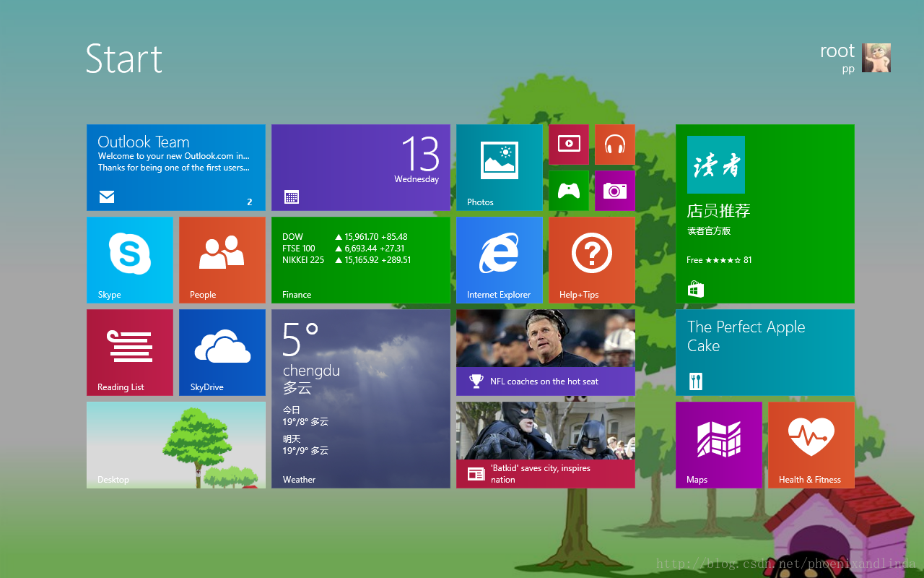Launch the Music headphones tile
The height and width of the screenshot is (578, 924).
[615, 144]
